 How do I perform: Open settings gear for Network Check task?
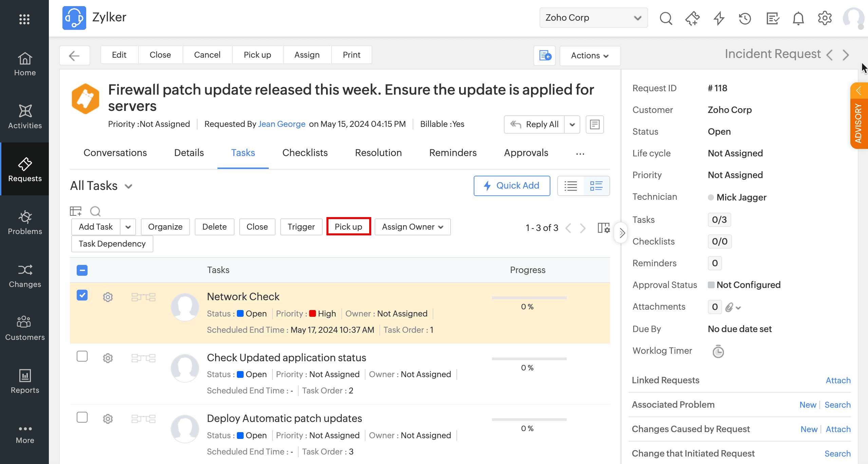tap(108, 297)
